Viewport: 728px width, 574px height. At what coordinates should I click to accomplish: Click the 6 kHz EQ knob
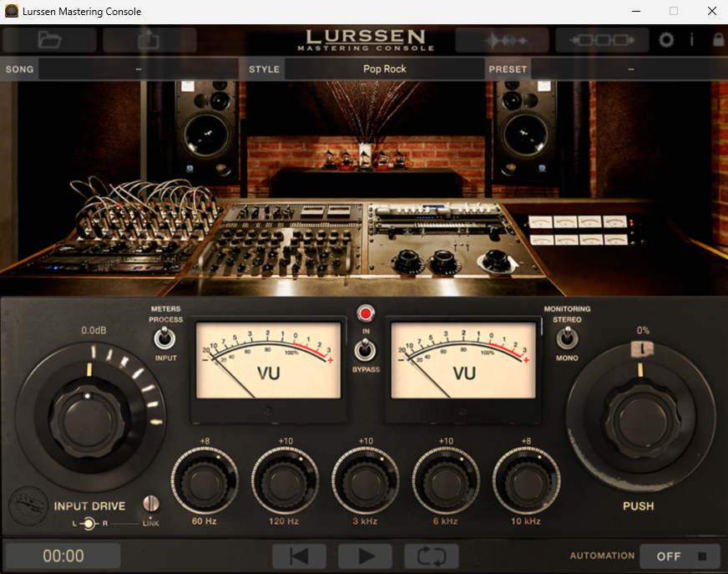click(446, 480)
